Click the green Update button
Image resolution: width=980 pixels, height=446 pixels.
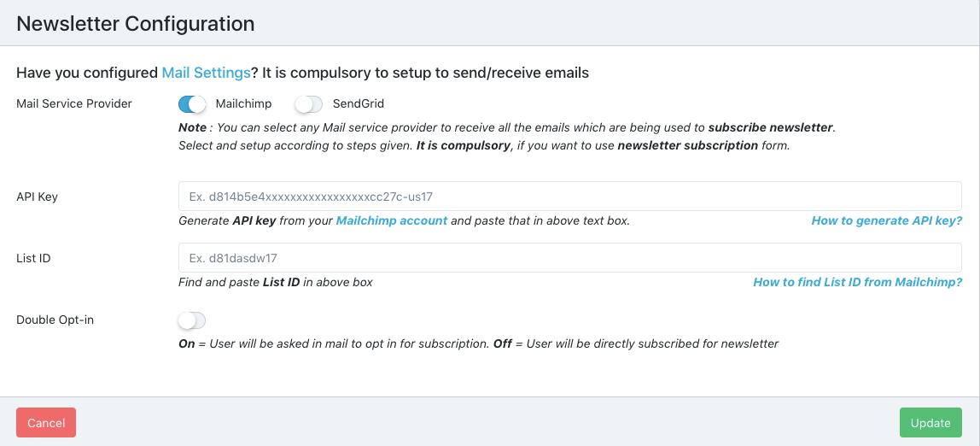[930, 423]
